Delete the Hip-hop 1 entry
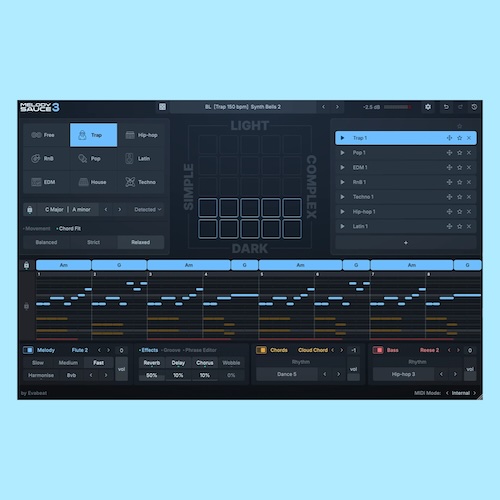The height and width of the screenshot is (500, 500). tap(469, 212)
